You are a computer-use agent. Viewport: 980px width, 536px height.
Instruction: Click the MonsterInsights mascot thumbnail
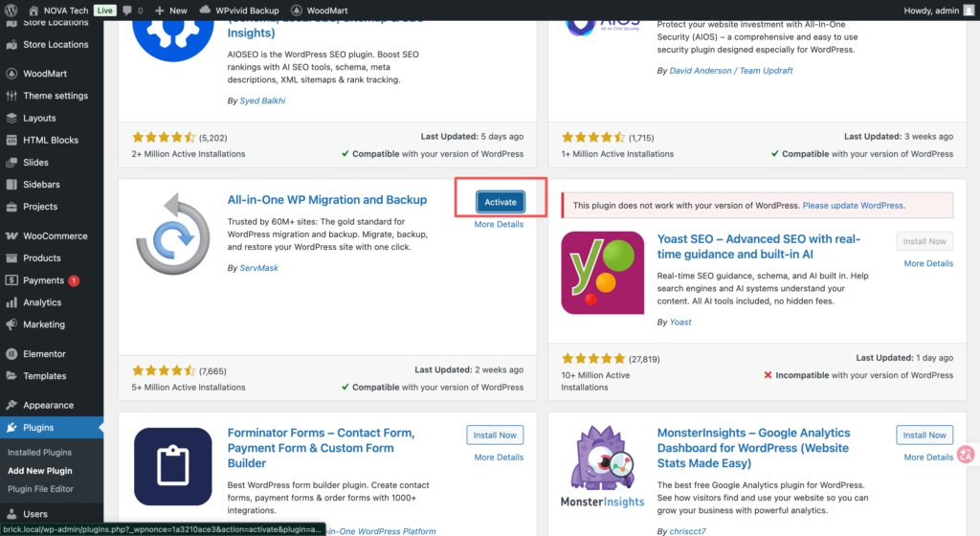click(603, 467)
